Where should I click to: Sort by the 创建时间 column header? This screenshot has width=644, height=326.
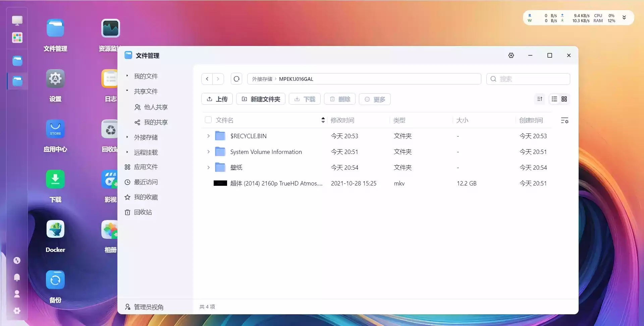pos(531,120)
